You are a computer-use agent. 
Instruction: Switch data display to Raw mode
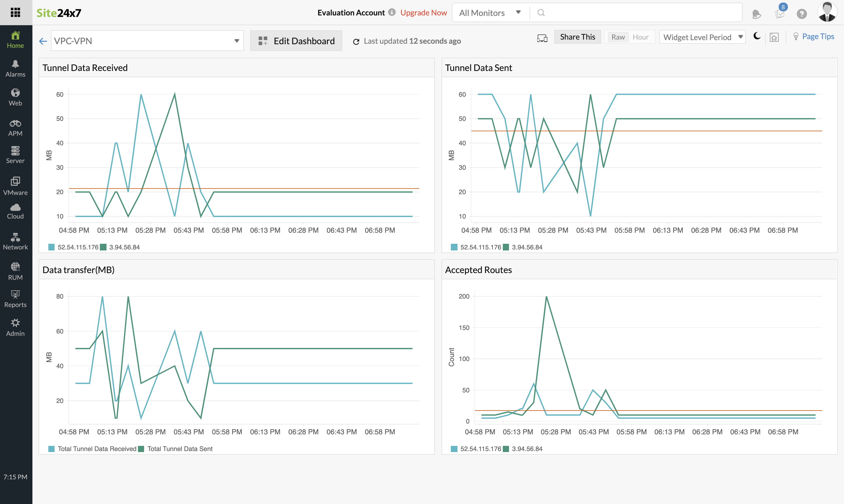coord(618,37)
